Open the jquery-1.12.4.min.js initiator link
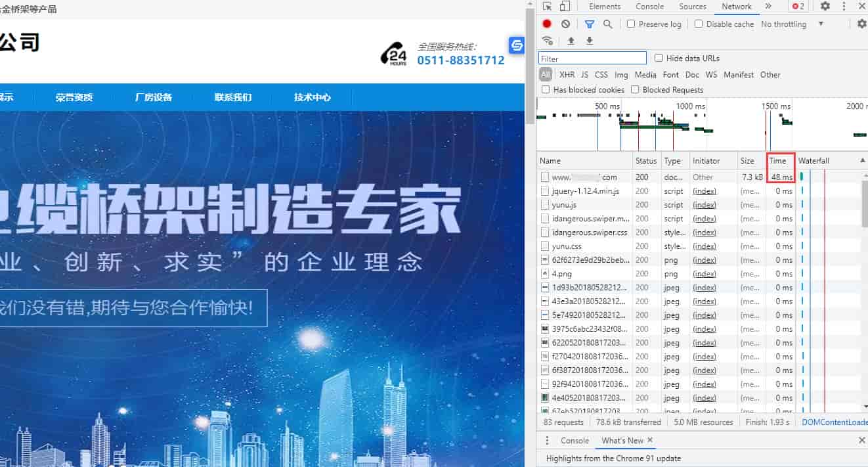 point(704,190)
